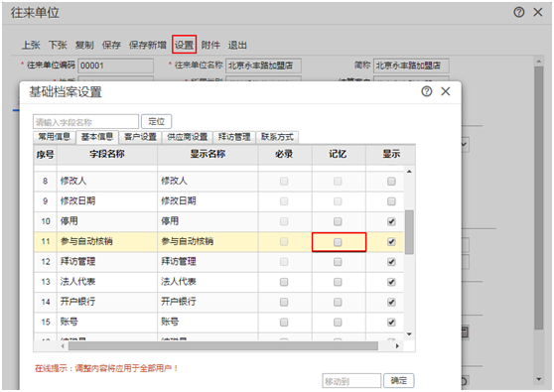Toggle 记忆 checkbox for 拜访管理 row
The width and height of the screenshot is (554, 392).
tap(338, 262)
